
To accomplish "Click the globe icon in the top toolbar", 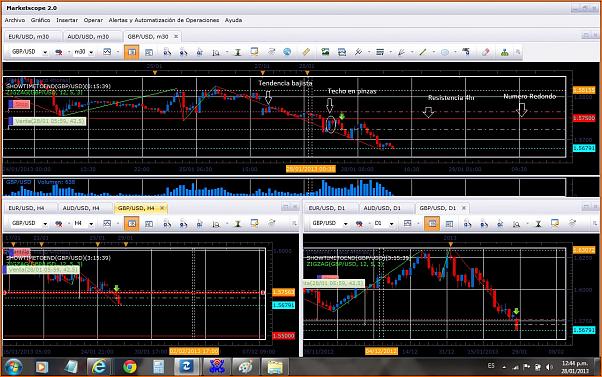I will (x=287, y=52).
